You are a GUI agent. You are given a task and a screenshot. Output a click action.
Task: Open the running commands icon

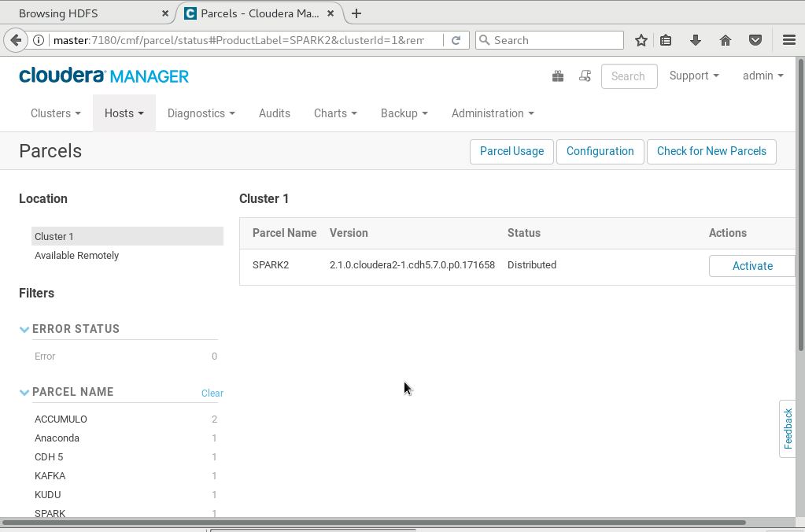click(x=585, y=76)
